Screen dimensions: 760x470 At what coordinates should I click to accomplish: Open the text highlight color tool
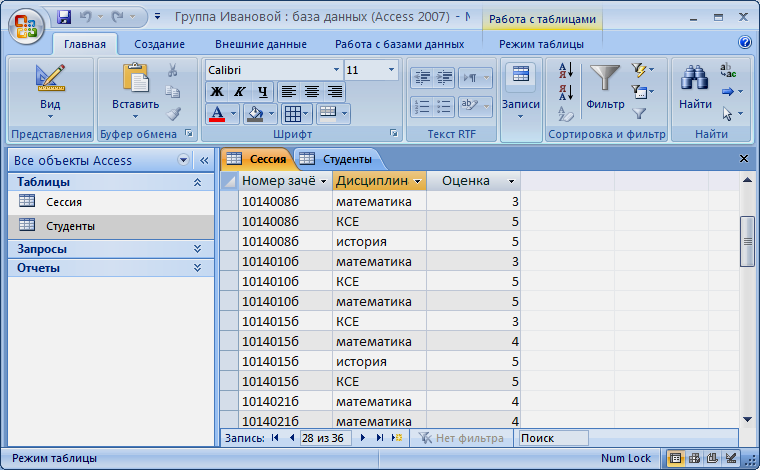tap(475, 107)
